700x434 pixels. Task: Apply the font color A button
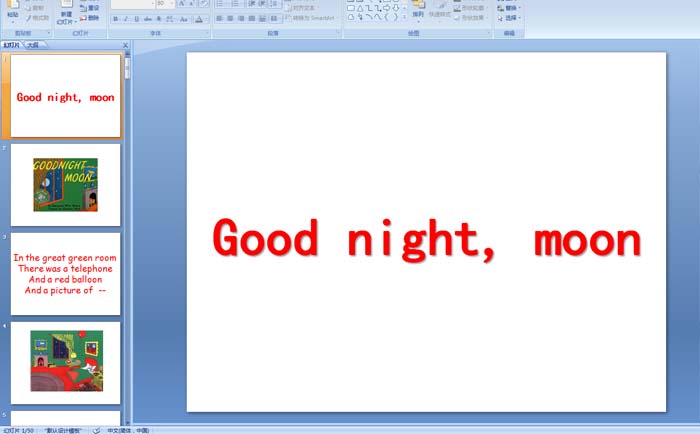[x=199, y=19]
